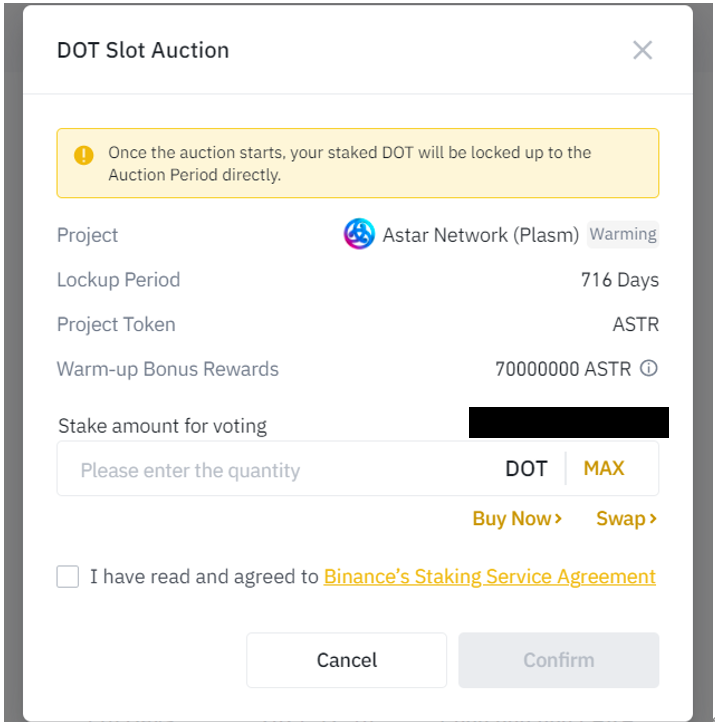The height and width of the screenshot is (722, 715).
Task: Click the Confirm button
Action: tap(558, 660)
